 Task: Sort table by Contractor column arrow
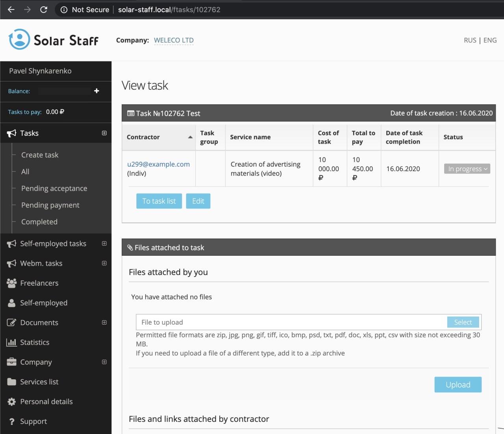pos(190,137)
